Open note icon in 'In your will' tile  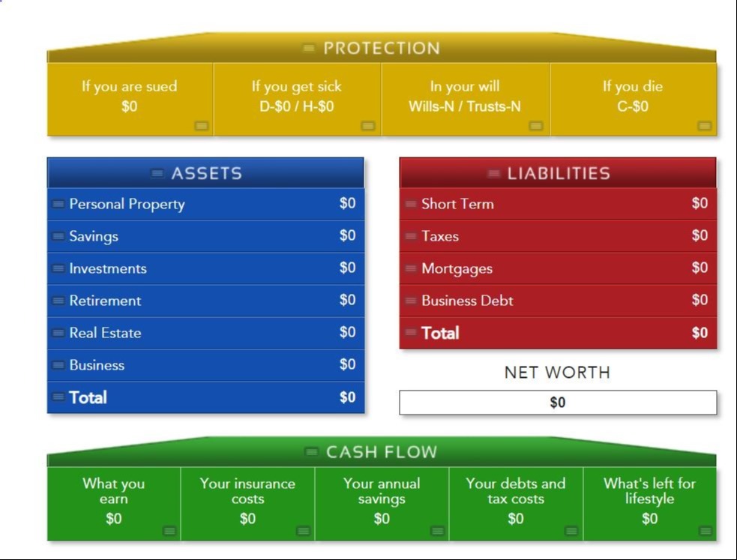[x=535, y=125]
